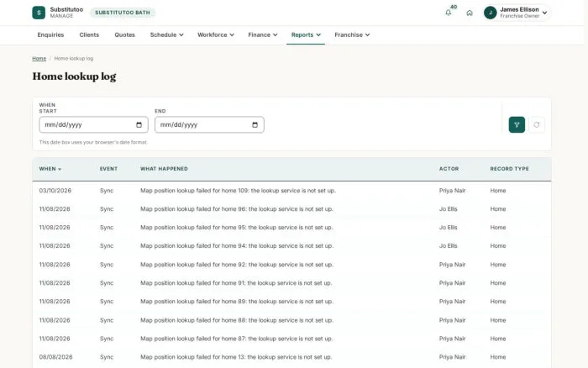Toggle sort arrow on When column
Screen dimensions: 588x368
(60, 169)
